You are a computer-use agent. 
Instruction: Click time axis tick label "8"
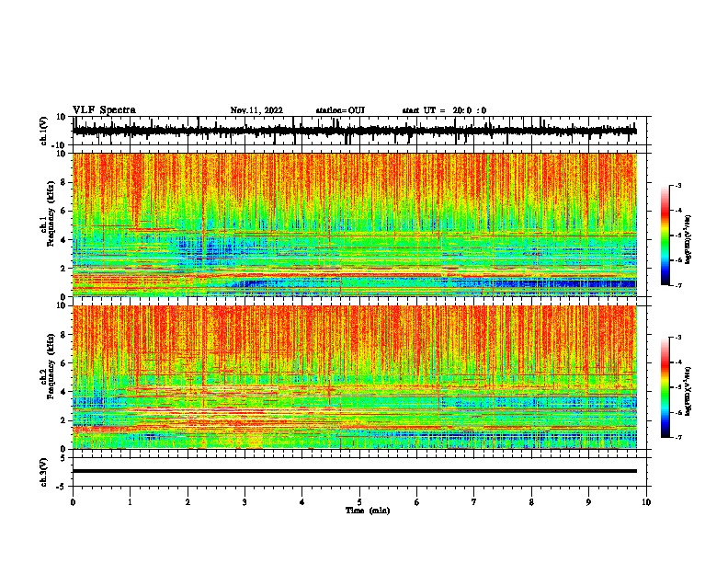pos(531,502)
